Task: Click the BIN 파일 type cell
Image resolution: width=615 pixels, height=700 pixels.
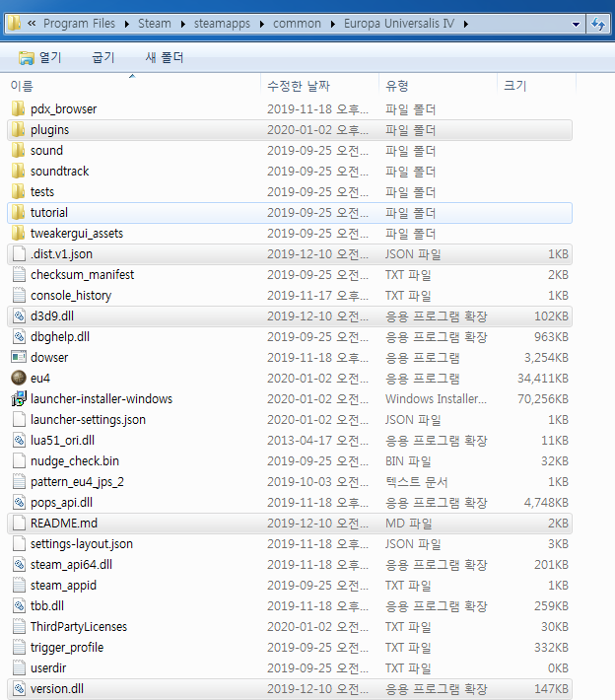Action: coord(408,461)
